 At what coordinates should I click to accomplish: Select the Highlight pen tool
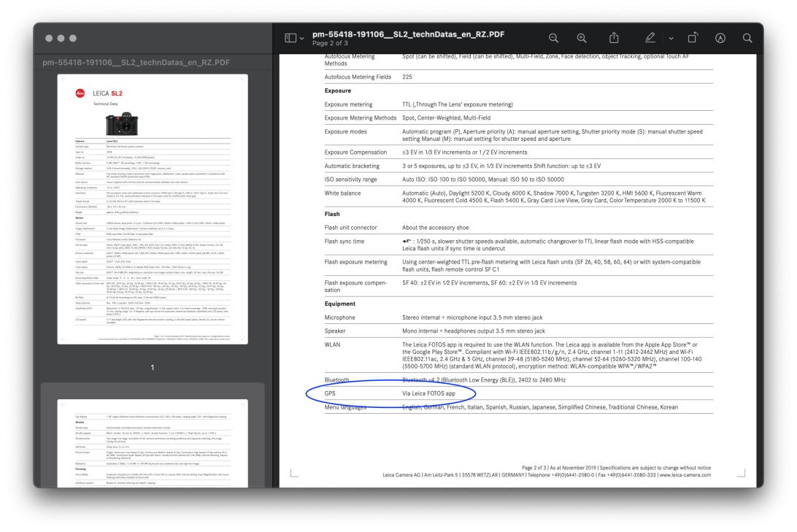650,38
